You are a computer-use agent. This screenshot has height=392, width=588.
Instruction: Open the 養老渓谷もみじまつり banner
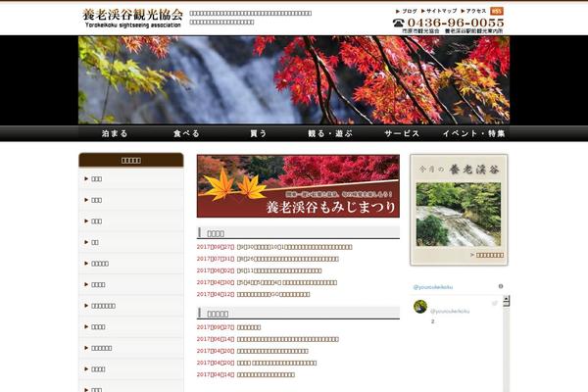tap(298, 186)
